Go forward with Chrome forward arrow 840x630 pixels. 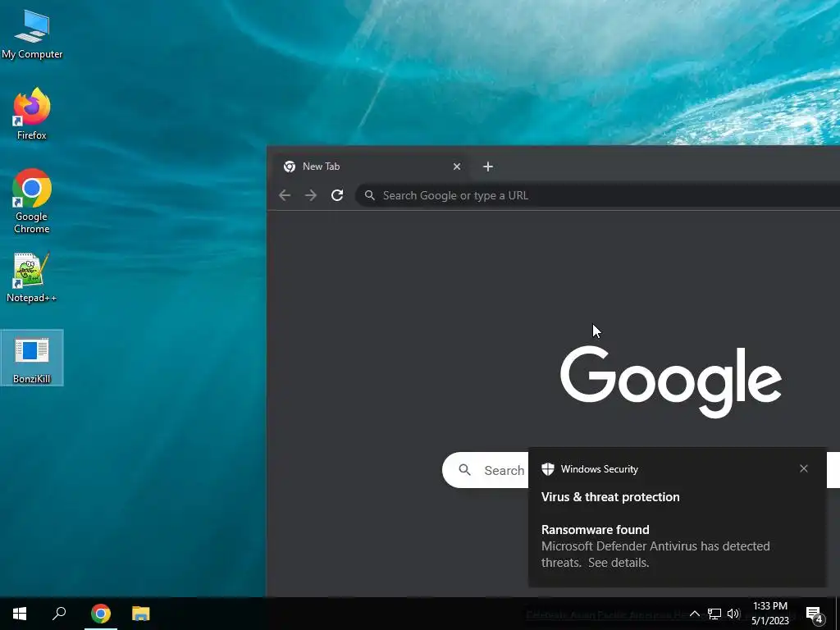(311, 195)
